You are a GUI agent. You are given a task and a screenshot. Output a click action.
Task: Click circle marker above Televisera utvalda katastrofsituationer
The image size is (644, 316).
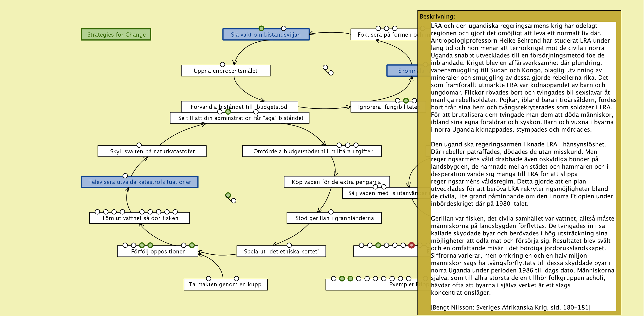tap(125, 176)
